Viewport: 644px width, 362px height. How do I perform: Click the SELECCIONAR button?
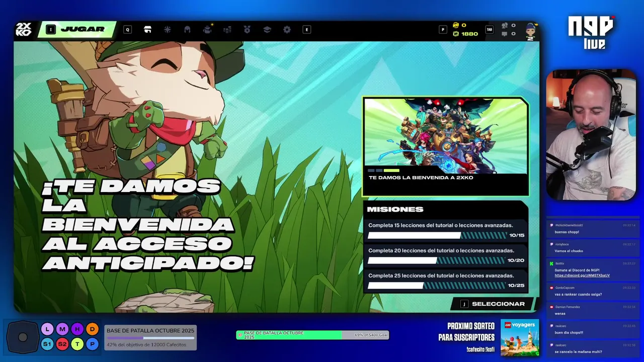tap(492, 304)
